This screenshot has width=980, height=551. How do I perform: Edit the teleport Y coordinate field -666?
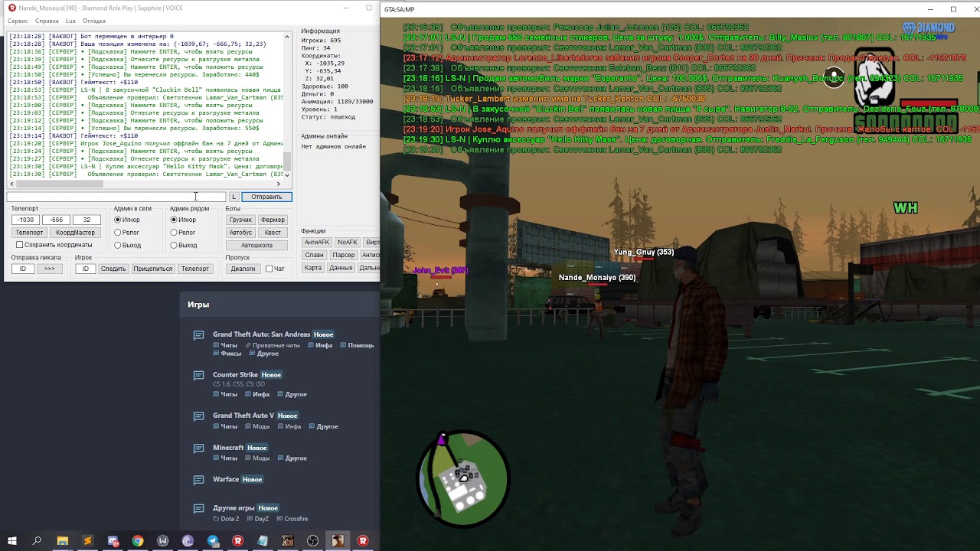pos(57,220)
